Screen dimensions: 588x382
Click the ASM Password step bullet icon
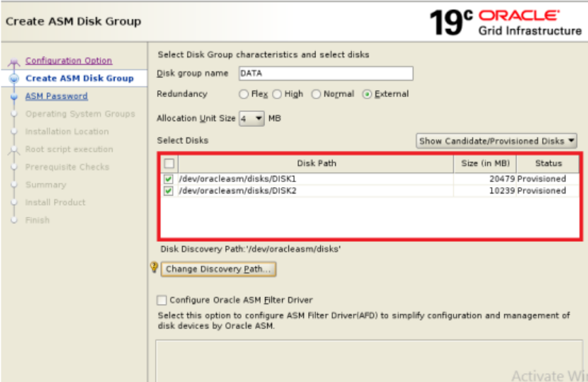[14, 96]
